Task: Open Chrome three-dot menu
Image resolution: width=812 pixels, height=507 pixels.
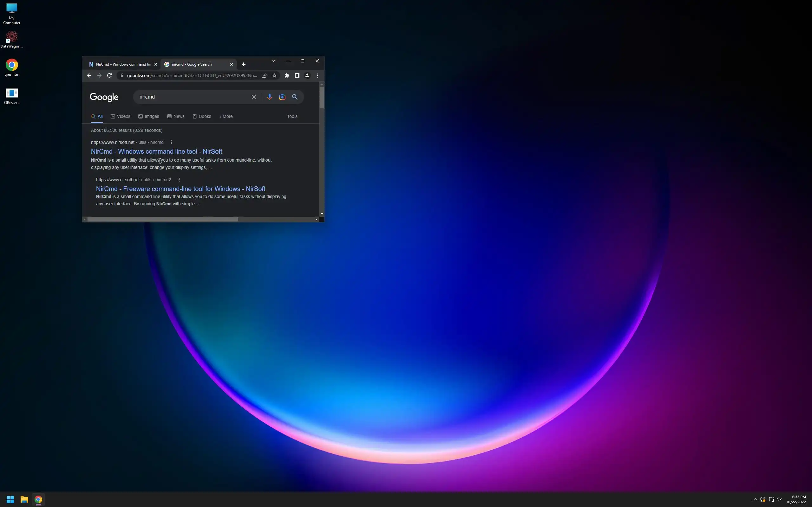Action: [318, 75]
